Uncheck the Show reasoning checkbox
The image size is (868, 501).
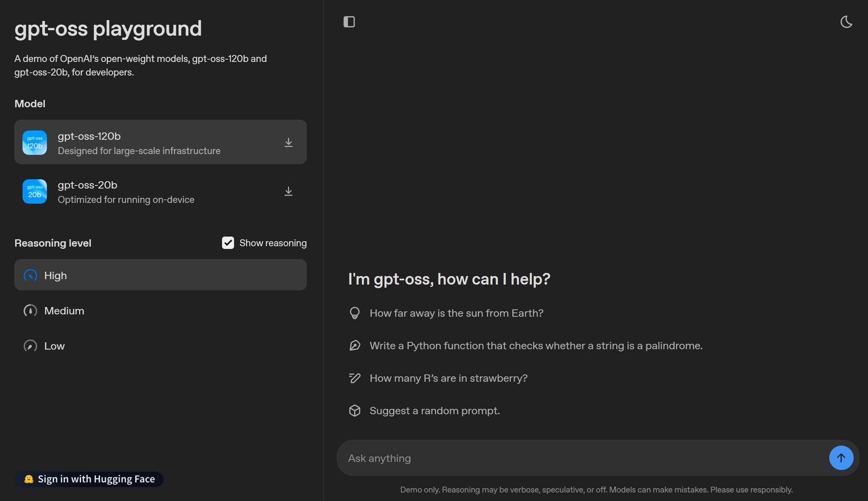228,243
